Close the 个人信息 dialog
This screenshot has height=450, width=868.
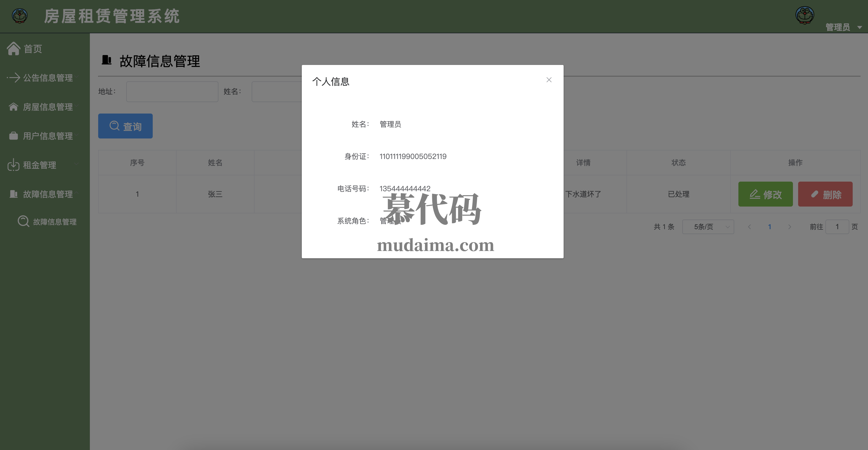pos(549,80)
